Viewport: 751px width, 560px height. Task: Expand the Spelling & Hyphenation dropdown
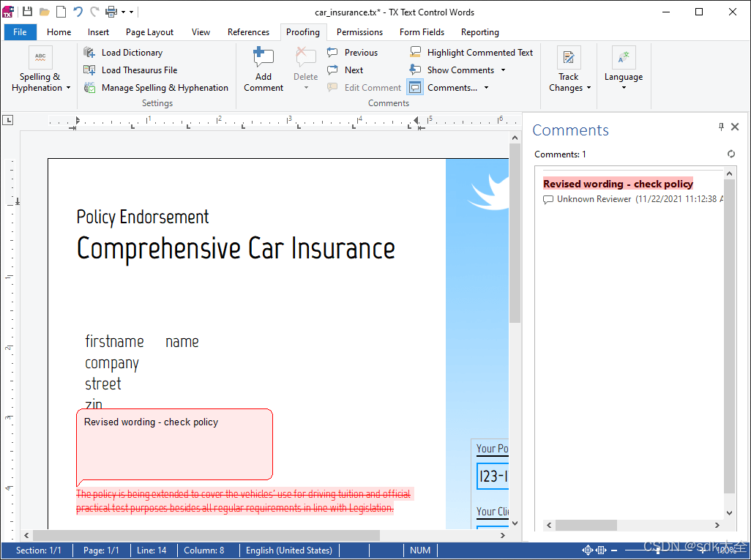pyautogui.click(x=67, y=88)
